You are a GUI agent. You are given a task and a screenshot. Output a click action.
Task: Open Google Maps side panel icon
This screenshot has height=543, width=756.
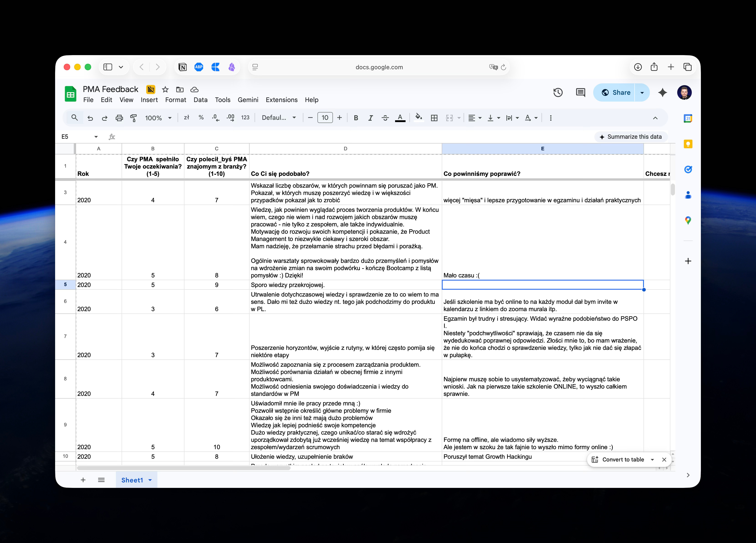pos(688,220)
